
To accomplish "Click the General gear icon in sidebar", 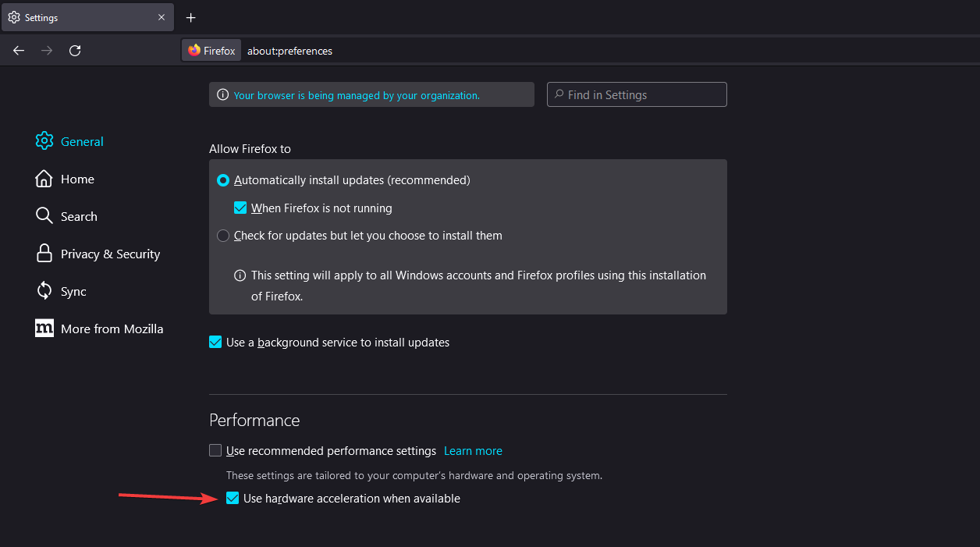I will pyautogui.click(x=44, y=141).
